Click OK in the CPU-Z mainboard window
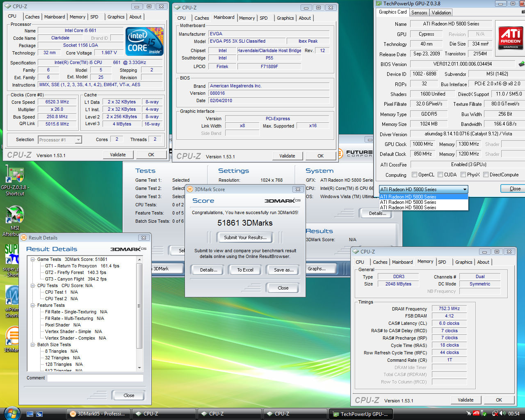 pos(321,156)
